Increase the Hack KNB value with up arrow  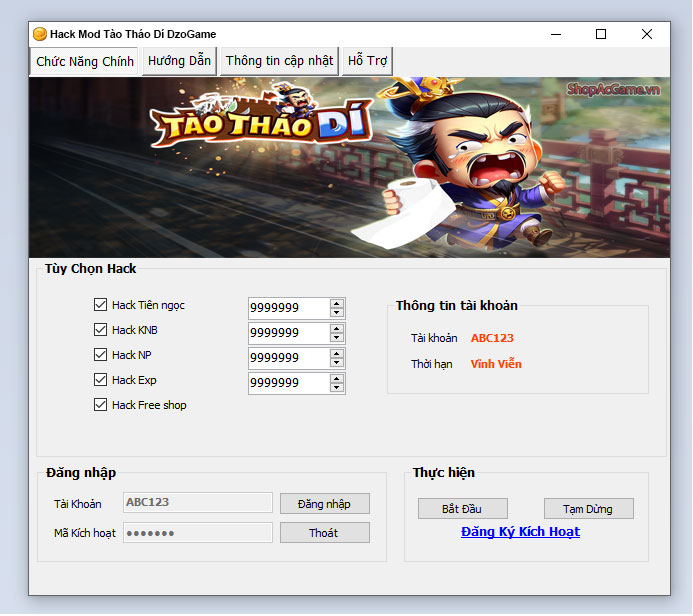point(337,329)
